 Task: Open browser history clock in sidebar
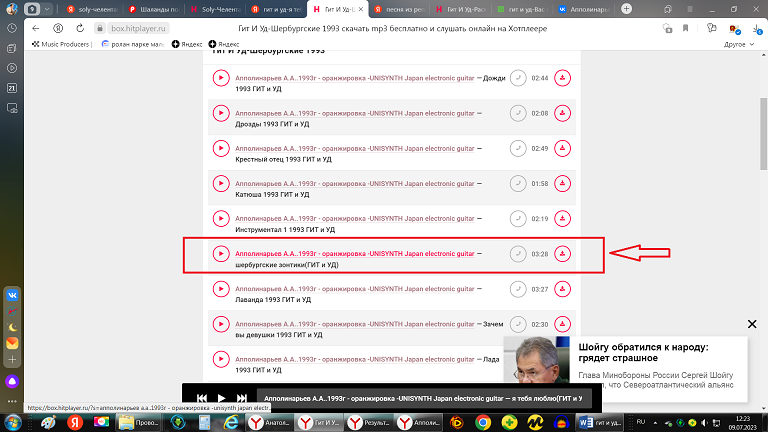coord(12,28)
